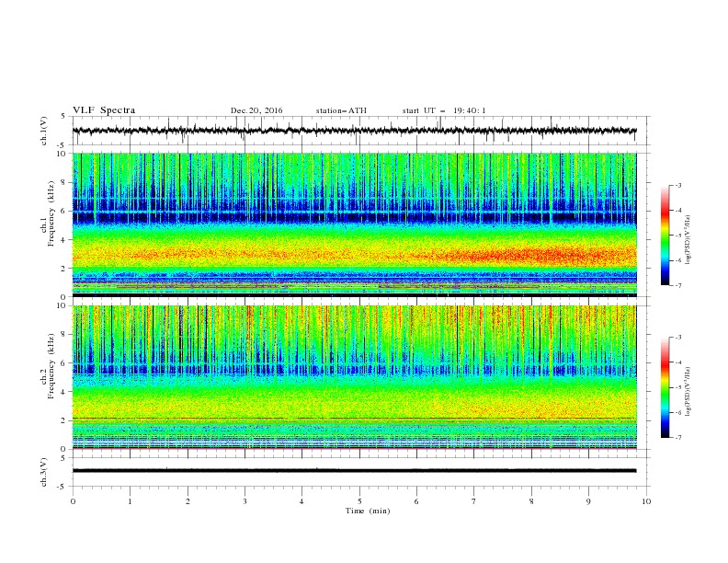This screenshot has height=563, width=728.
Task: Click the ch.1 waveform trace panel
Action: point(360,131)
